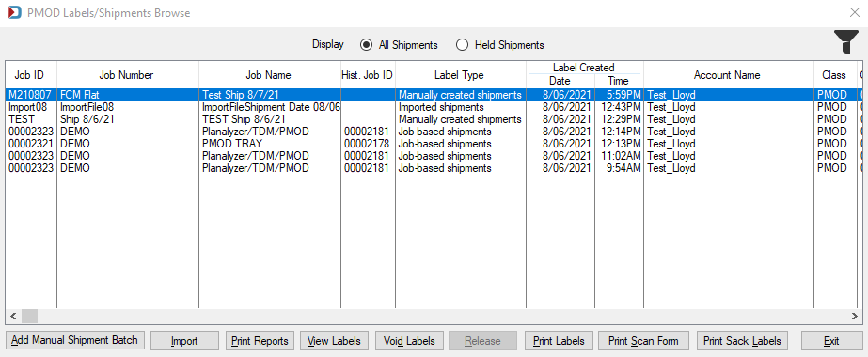Viewport: 868px width, 357px height.
Task: Click the scrollbar right arrow
Action: tap(855, 316)
